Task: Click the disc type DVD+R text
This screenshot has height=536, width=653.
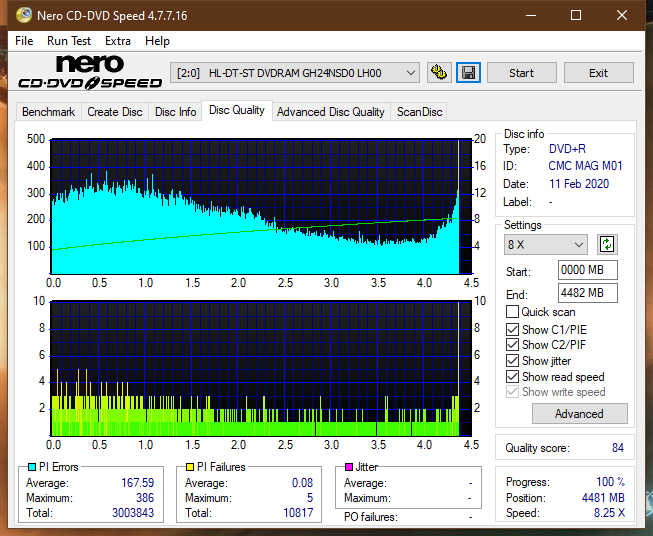Action: [567, 149]
